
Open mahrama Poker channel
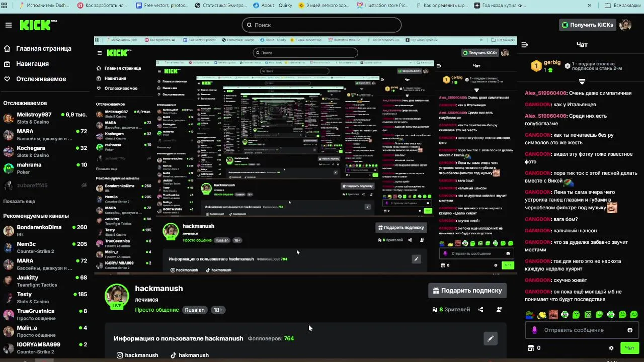45,168
